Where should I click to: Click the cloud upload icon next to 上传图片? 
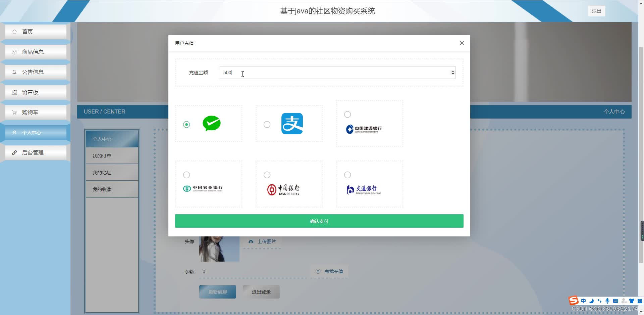tap(251, 241)
